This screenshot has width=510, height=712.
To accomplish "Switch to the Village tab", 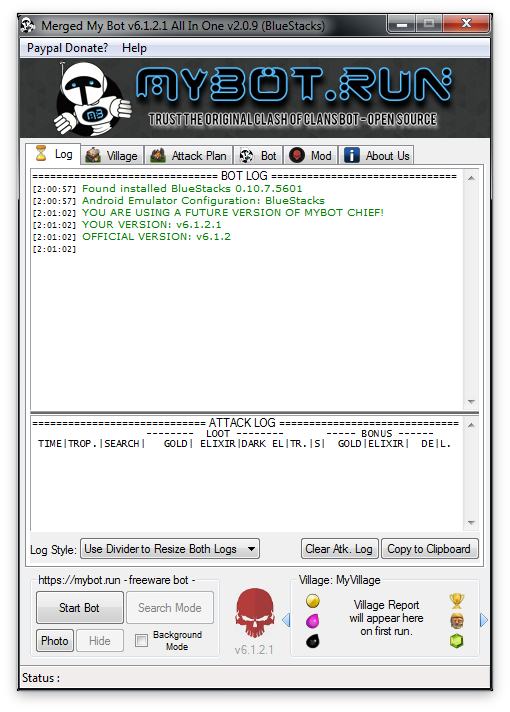I will point(112,156).
